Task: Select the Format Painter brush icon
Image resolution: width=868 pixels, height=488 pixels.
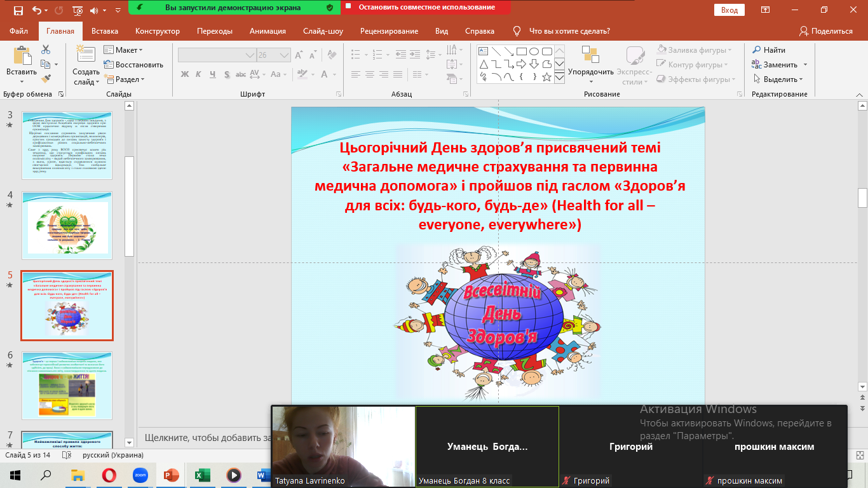Action: [46, 79]
